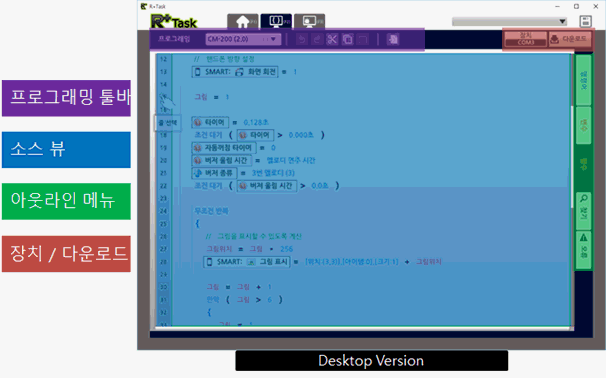
Task: Click the undo arrow in programming toolbar
Action: tap(302, 39)
